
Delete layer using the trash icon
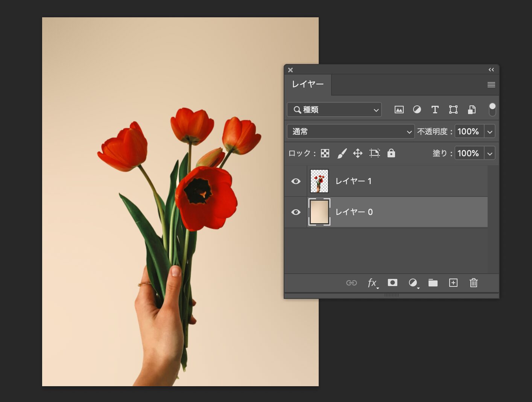tap(474, 283)
